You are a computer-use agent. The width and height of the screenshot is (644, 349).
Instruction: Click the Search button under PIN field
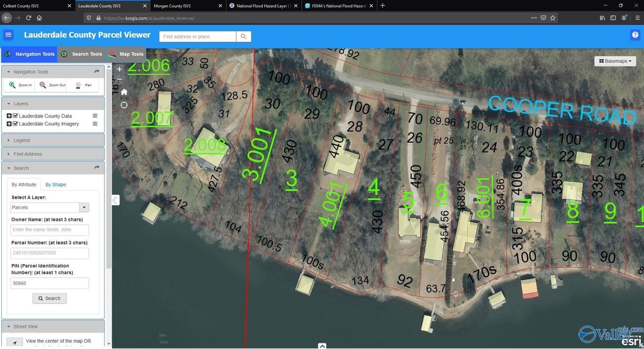(x=49, y=298)
